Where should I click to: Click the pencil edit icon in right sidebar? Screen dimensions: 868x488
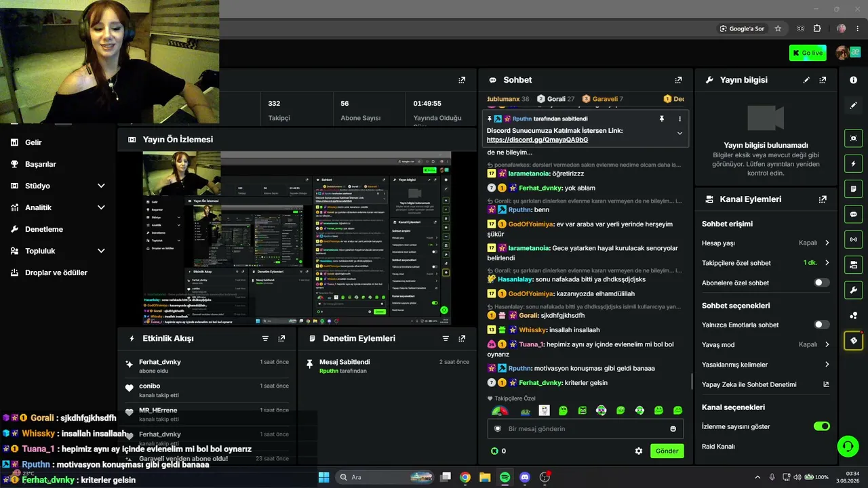[853, 106]
